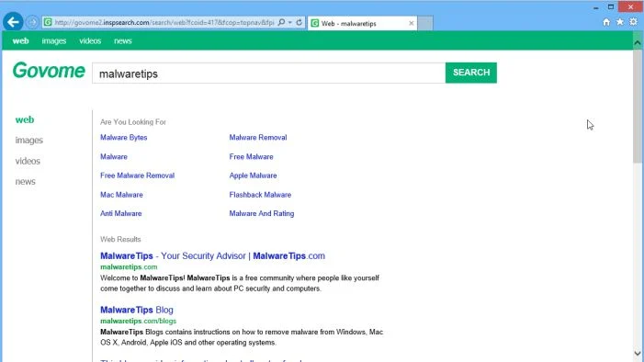Select 'news' in the left sidebar
The height and width of the screenshot is (362, 644).
click(x=25, y=182)
